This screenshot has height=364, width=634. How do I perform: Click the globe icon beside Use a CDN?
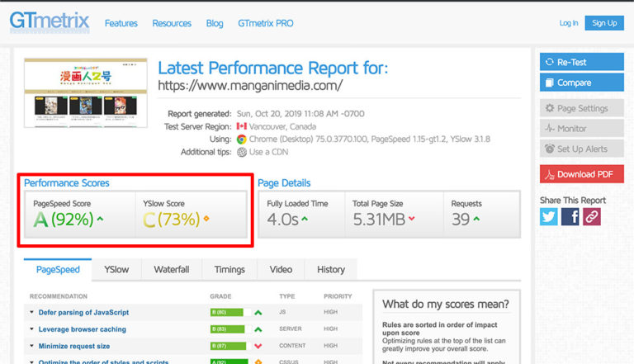coord(241,153)
